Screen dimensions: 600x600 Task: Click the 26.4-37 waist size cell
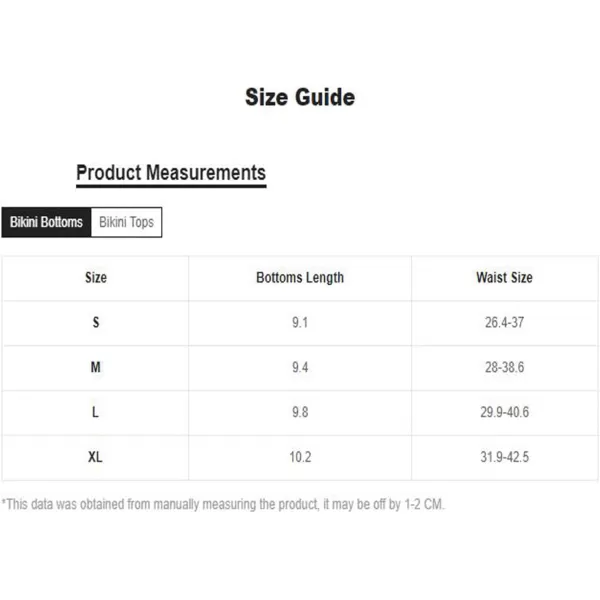click(x=504, y=323)
